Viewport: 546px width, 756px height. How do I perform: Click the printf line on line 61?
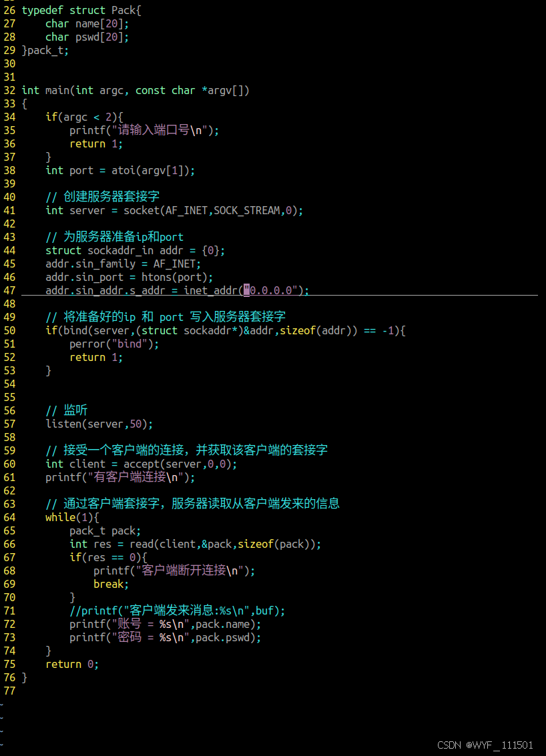click(x=120, y=478)
